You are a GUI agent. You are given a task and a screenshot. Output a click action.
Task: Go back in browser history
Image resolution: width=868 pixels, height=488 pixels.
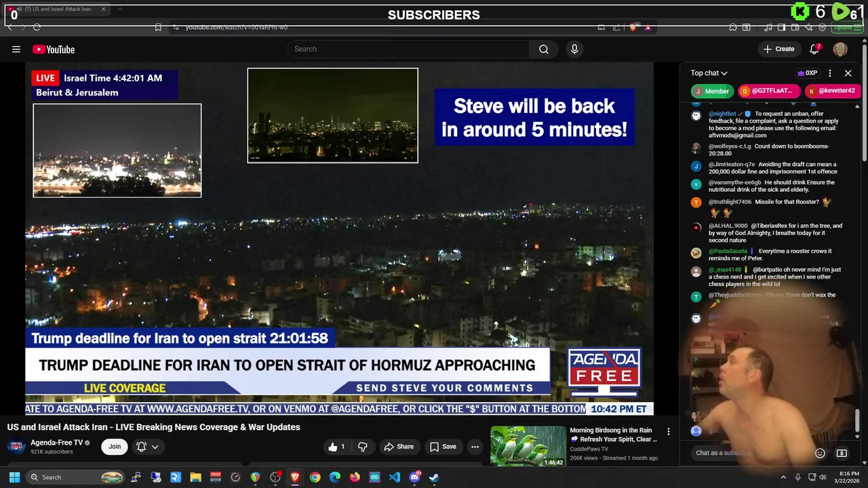click(x=9, y=27)
